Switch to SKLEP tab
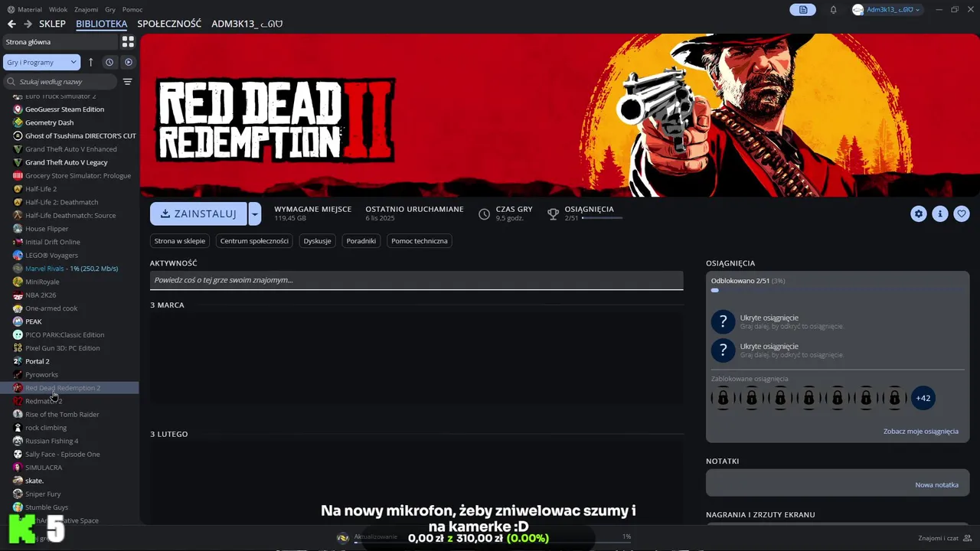The width and height of the screenshot is (980, 551). [x=53, y=24]
